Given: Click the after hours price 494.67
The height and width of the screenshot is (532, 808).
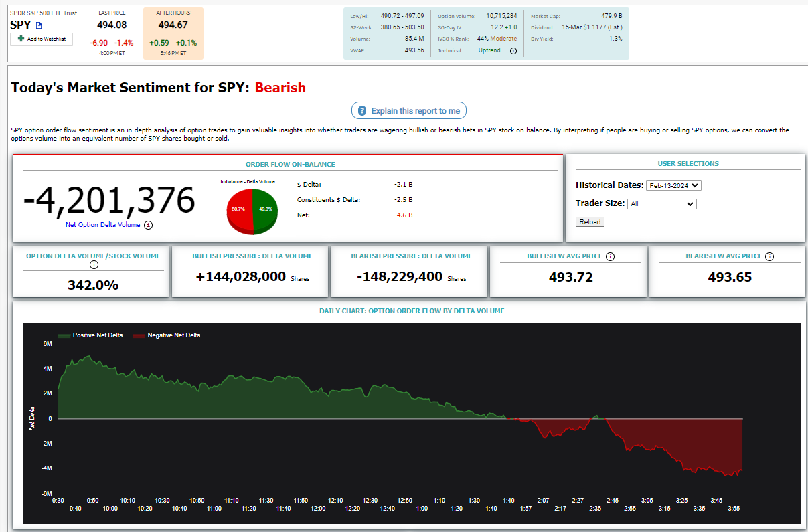Looking at the screenshot, I should pos(173,25).
